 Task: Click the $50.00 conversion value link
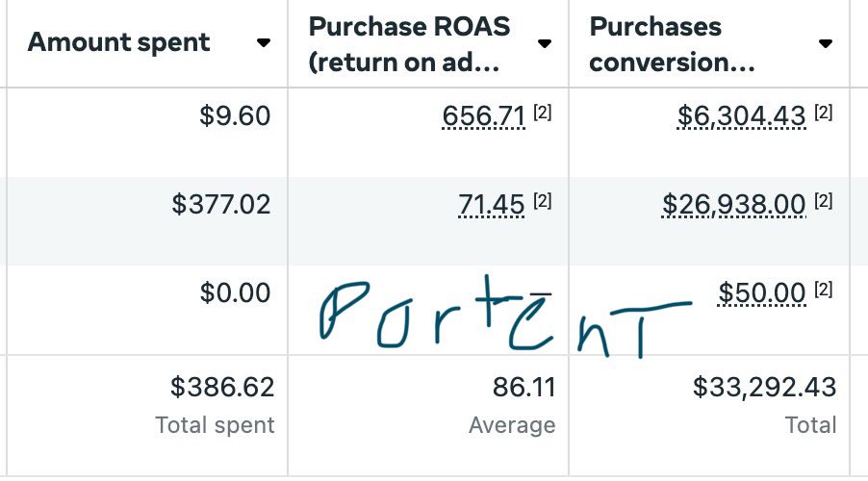click(761, 292)
